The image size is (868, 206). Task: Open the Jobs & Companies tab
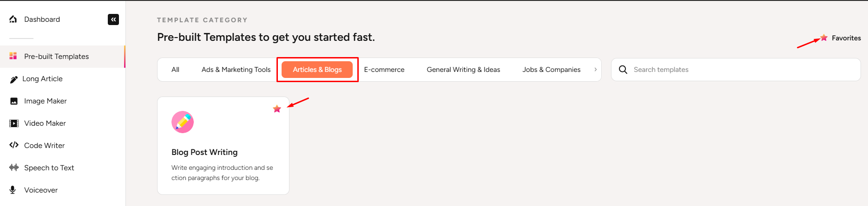(x=551, y=70)
